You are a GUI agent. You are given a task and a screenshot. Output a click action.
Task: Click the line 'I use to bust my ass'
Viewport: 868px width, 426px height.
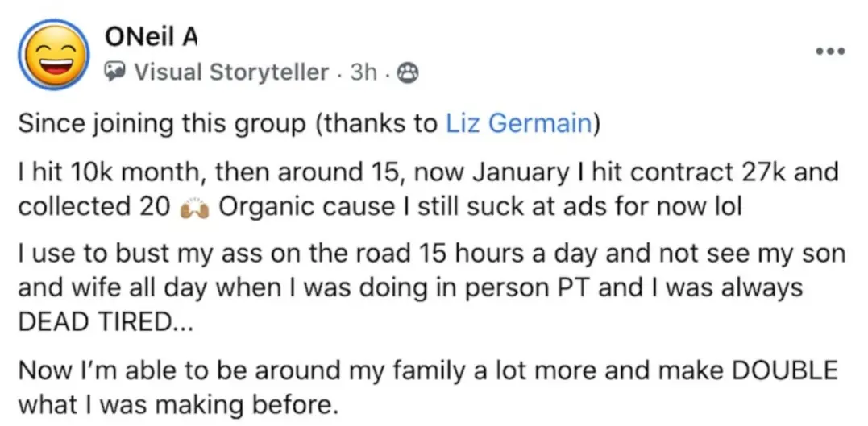pos(432,255)
